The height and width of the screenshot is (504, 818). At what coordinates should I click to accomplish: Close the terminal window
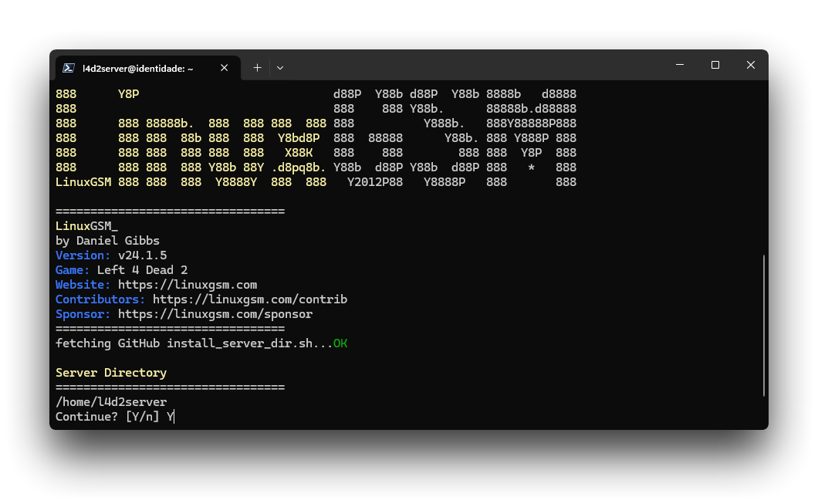click(x=751, y=65)
